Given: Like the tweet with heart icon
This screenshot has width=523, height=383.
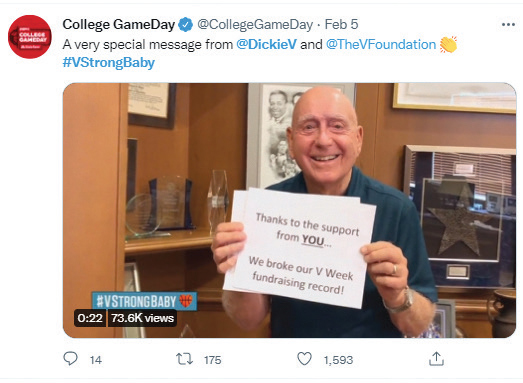Looking at the screenshot, I should [x=304, y=359].
